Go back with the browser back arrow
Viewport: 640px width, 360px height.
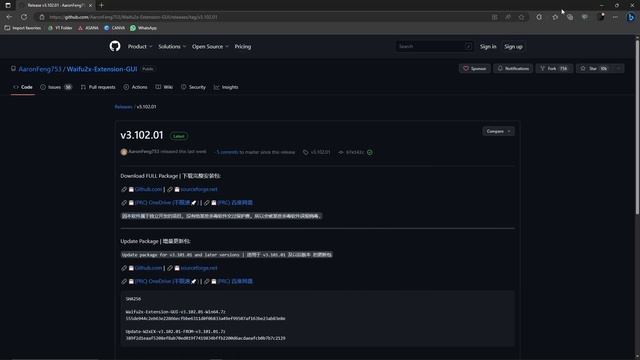[x=9, y=17]
